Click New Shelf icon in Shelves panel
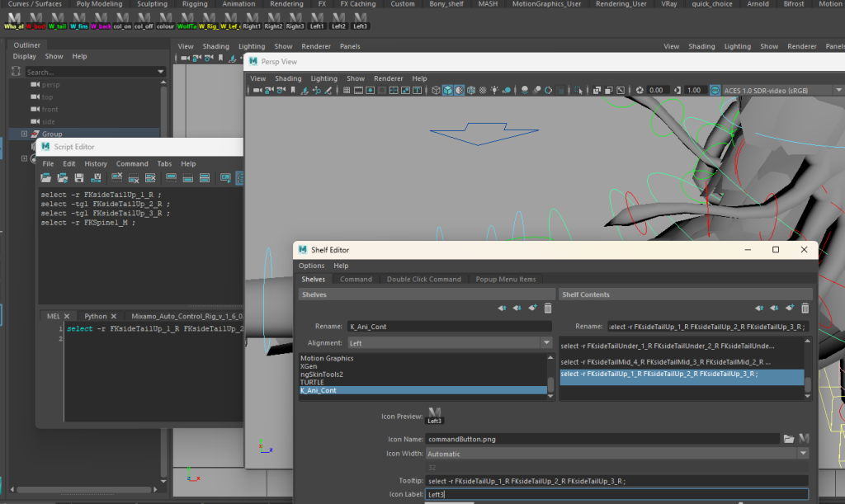The image size is (845, 504). coord(532,308)
